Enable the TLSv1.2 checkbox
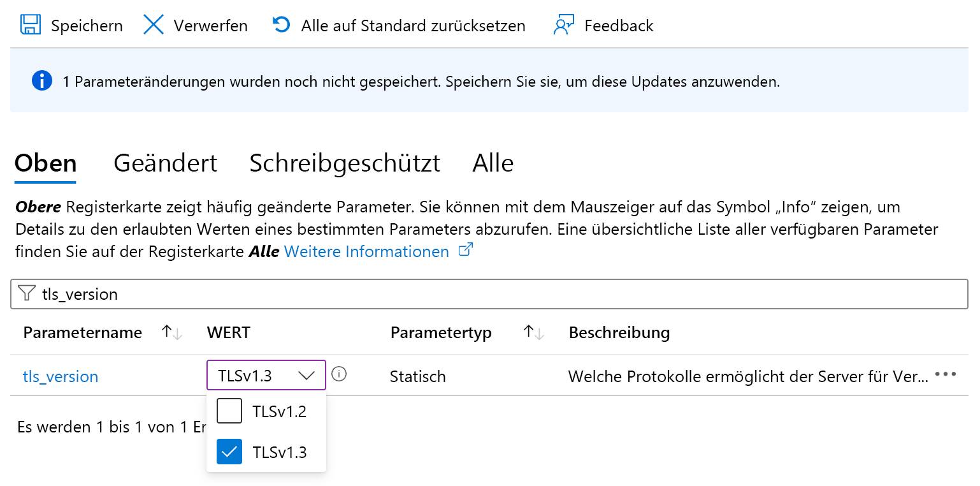 tap(229, 411)
